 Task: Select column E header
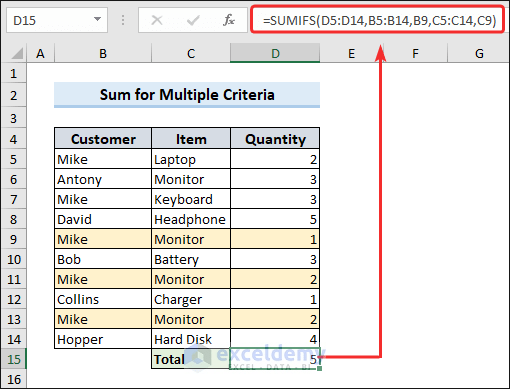tap(352, 53)
